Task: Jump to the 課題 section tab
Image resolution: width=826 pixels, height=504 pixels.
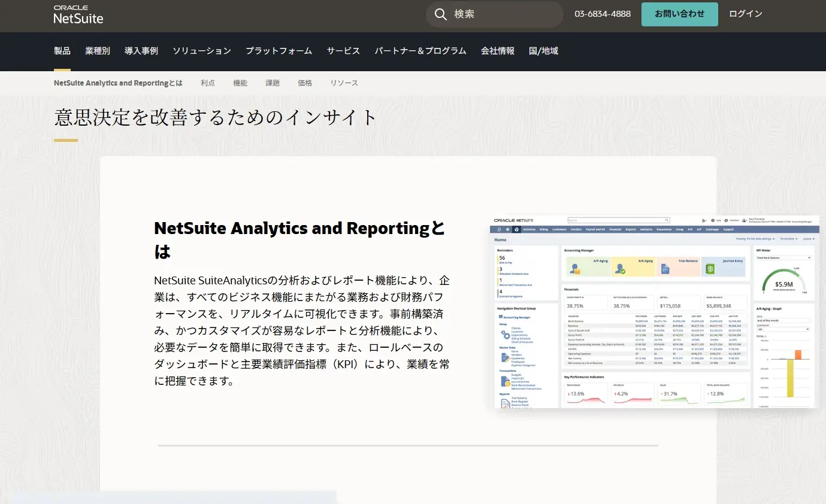Action: pos(273,83)
